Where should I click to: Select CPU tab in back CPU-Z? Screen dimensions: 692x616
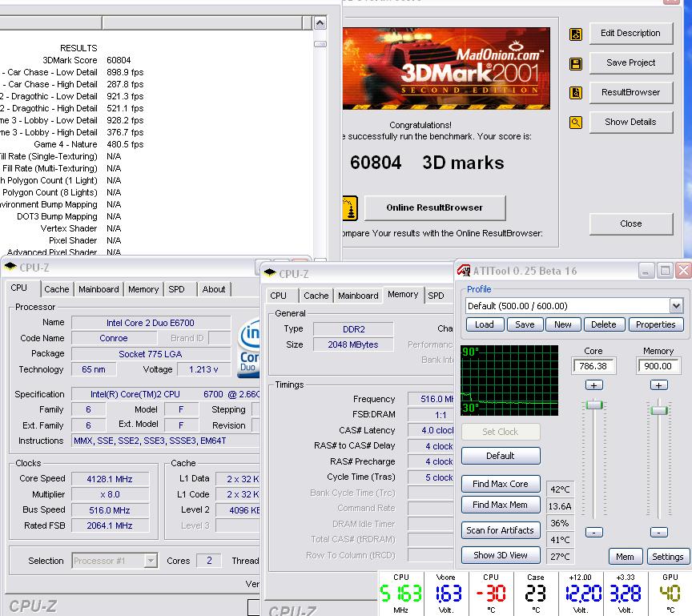19,288
